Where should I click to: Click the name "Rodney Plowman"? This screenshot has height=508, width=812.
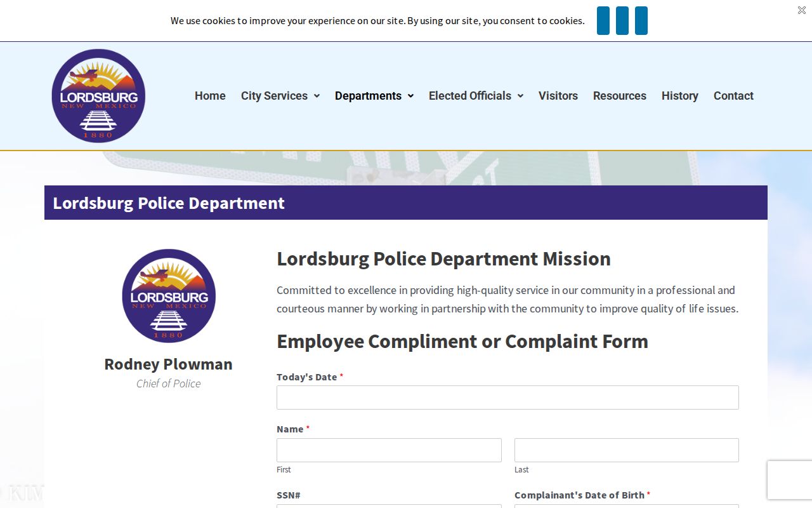point(169,364)
